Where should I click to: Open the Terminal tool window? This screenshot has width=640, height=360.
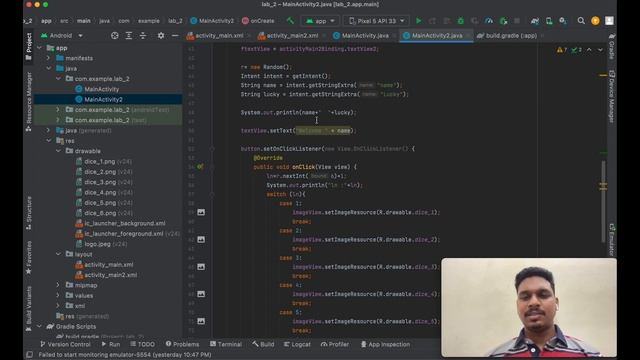click(226, 344)
